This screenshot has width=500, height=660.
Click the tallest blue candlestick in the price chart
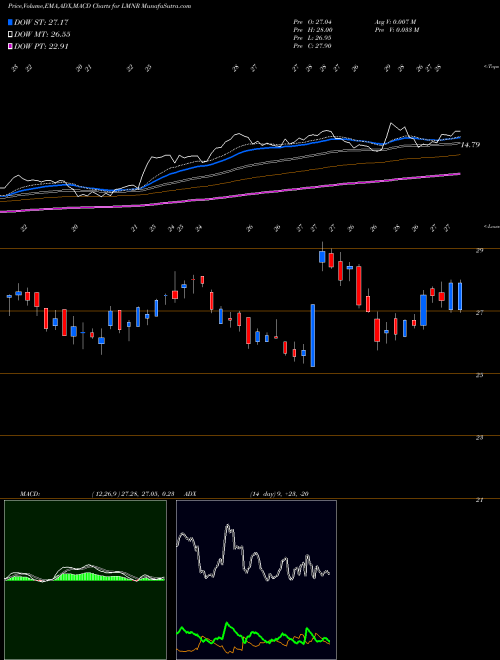[x=313, y=335]
